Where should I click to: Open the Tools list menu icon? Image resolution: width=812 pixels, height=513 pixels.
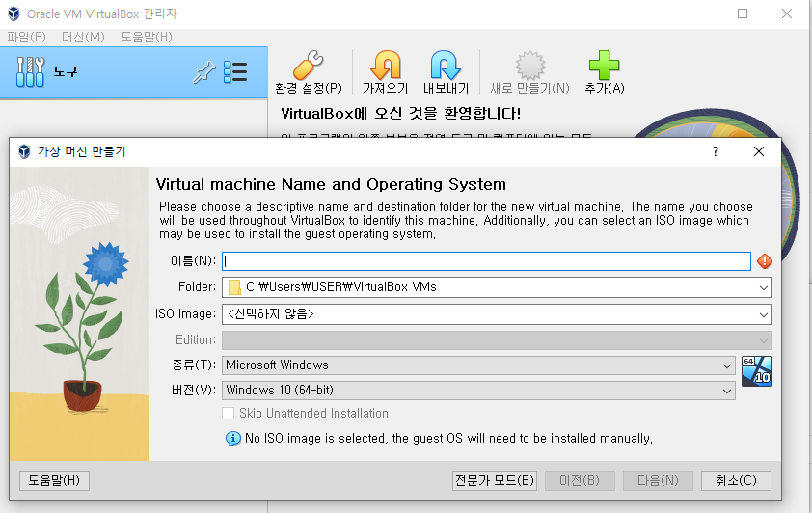[x=235, y=72]
